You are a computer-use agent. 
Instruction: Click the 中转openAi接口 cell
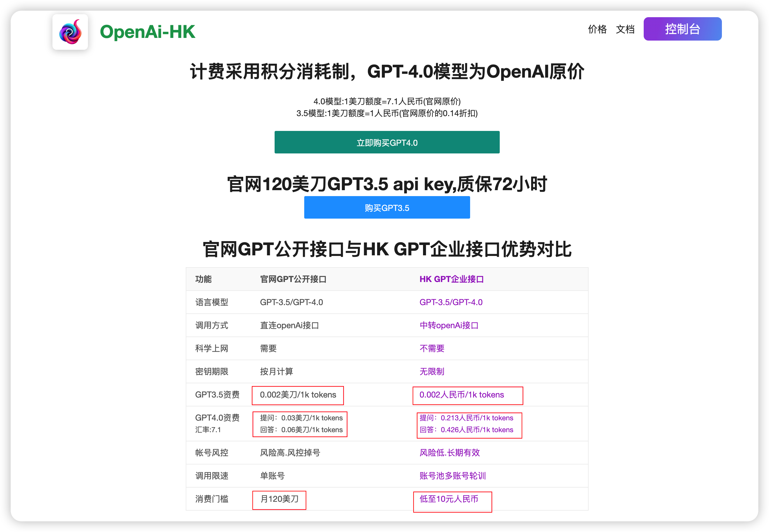point(449,325)
